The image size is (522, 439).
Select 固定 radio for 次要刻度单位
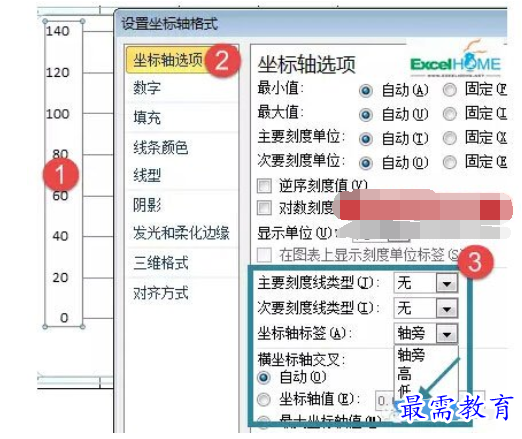click(x=450, y=162)
